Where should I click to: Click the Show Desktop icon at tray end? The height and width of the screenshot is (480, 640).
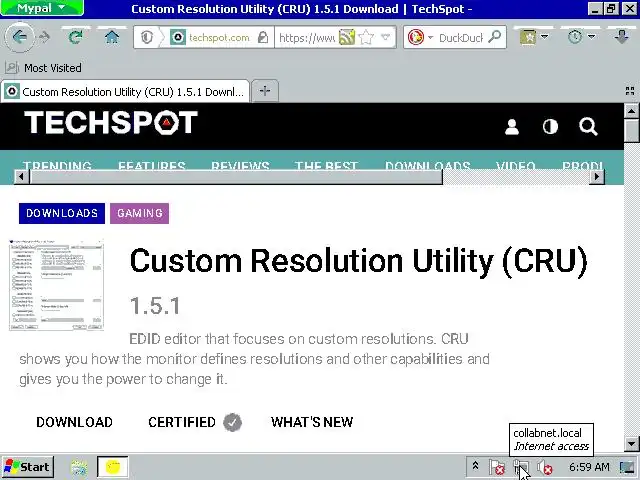pyautogui.click(x=627, y=467)
